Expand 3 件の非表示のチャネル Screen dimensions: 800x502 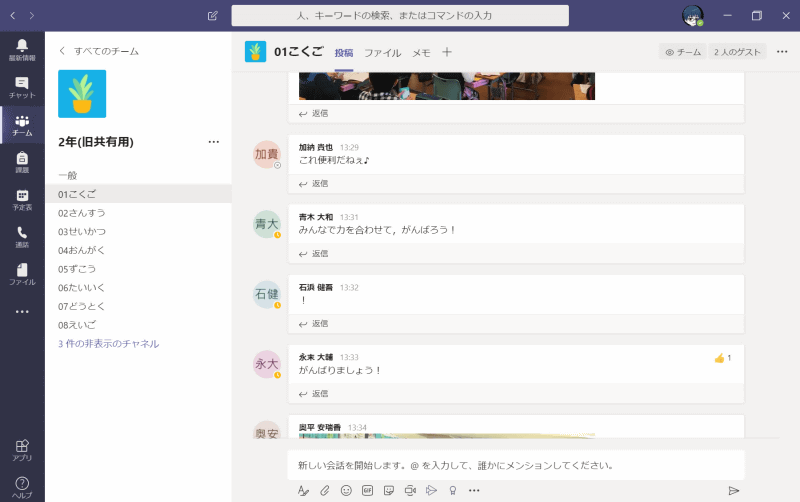[109, 344]
